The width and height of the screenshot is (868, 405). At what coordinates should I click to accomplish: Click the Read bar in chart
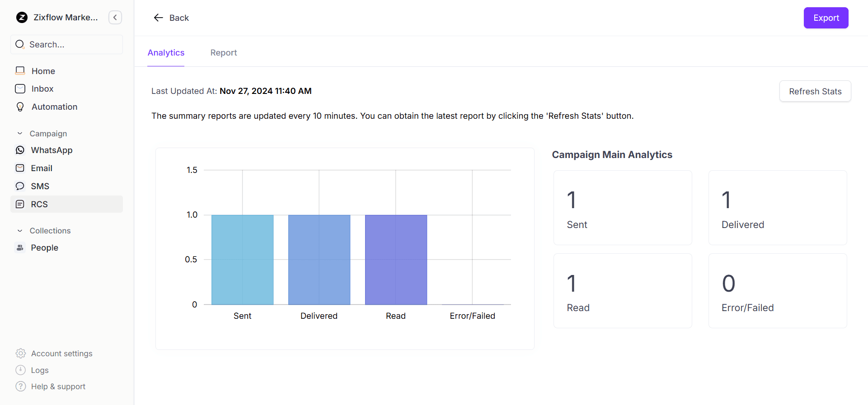point(396,260)
